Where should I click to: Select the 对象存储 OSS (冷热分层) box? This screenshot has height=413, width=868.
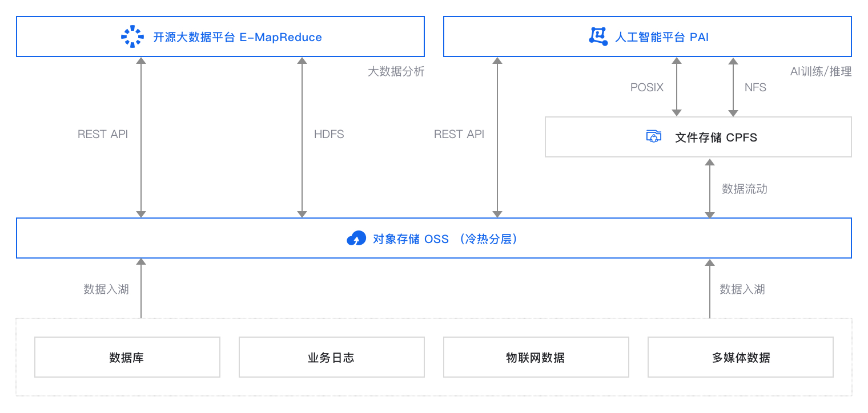click(434, 238)
